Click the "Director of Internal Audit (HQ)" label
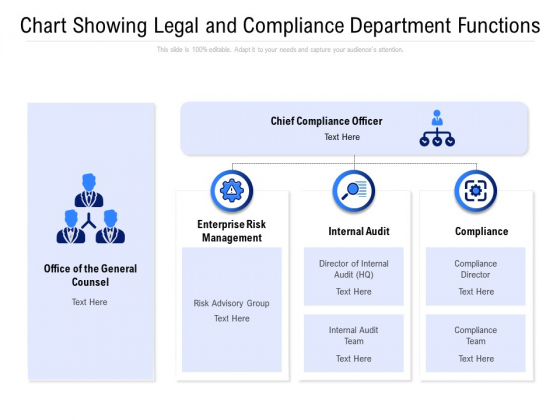The image size is (560, 420). 354,269
